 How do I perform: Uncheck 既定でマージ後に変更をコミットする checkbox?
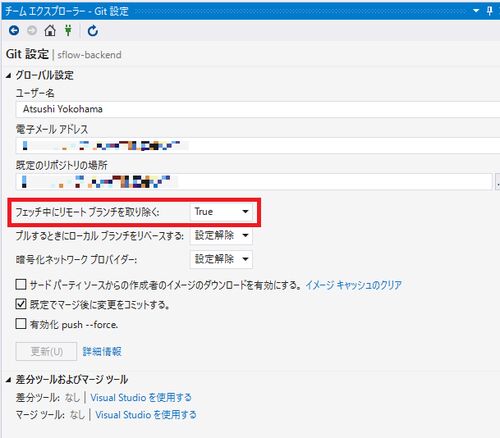coord(21,304)
